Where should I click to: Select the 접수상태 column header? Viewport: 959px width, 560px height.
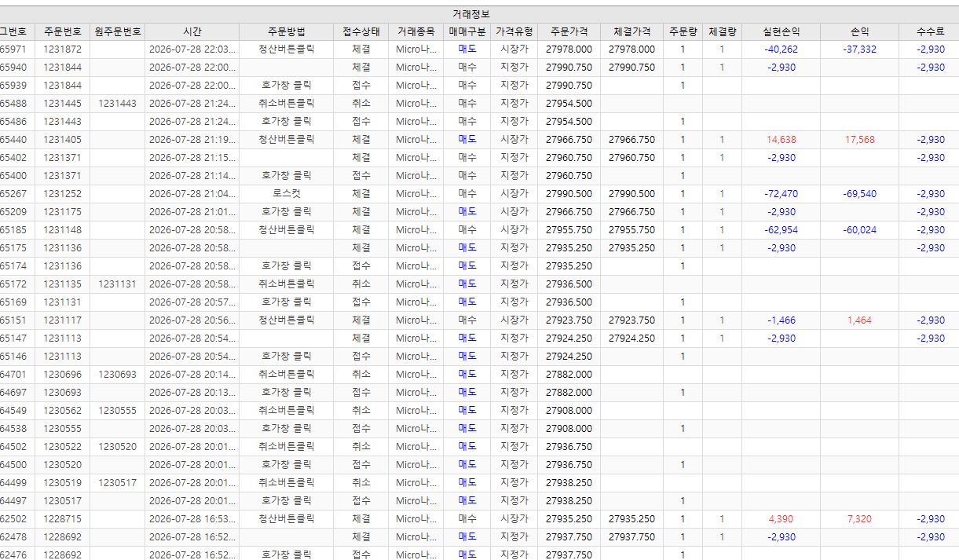(x=361, y=31)
